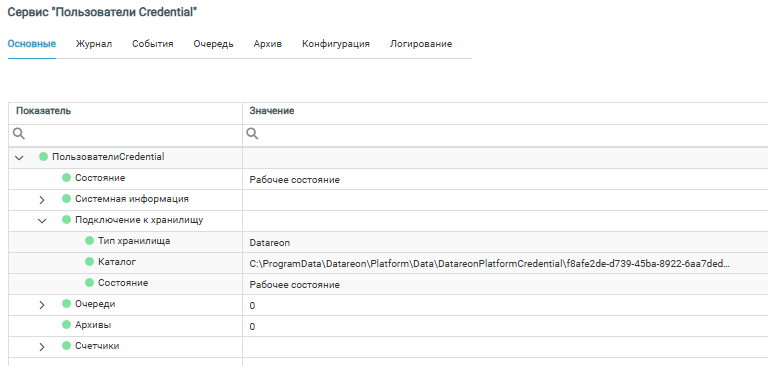This screenshot has width=768, height=366.
Task: Click the status dot beside Счетчики
Action: [67, 346]
